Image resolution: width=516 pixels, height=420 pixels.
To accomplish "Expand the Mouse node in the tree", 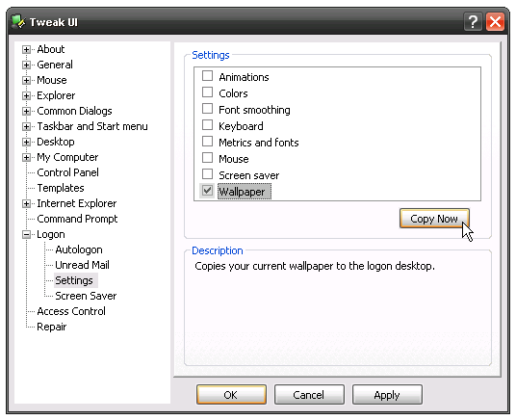I will [x=26, y=80].
